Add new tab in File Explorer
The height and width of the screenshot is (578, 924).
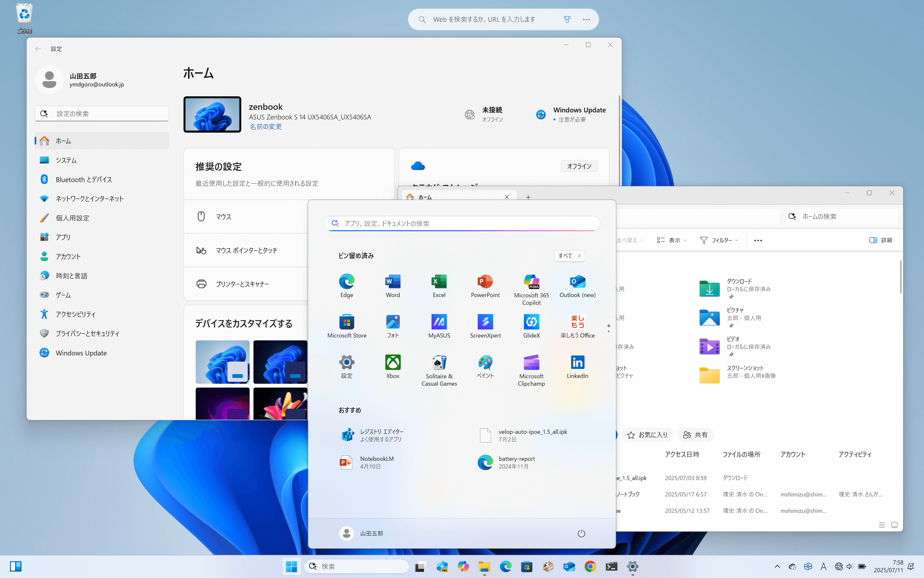(528, 197)
